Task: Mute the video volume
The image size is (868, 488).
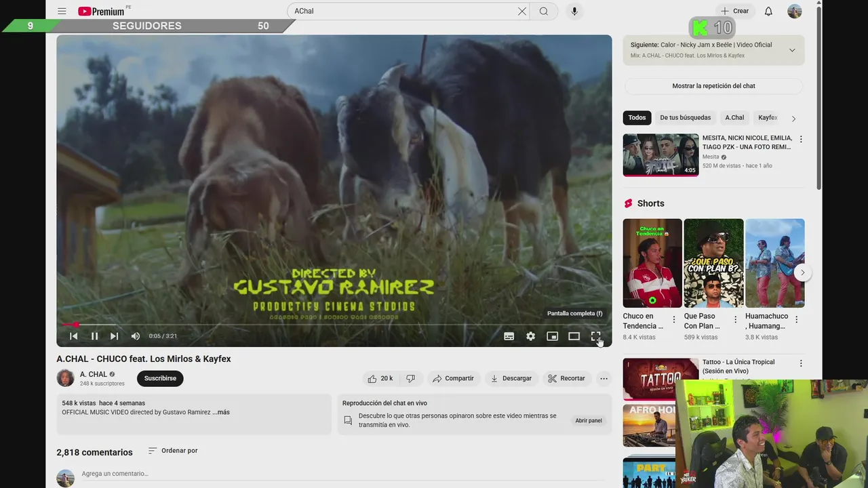Action: (x=136, y=336)
